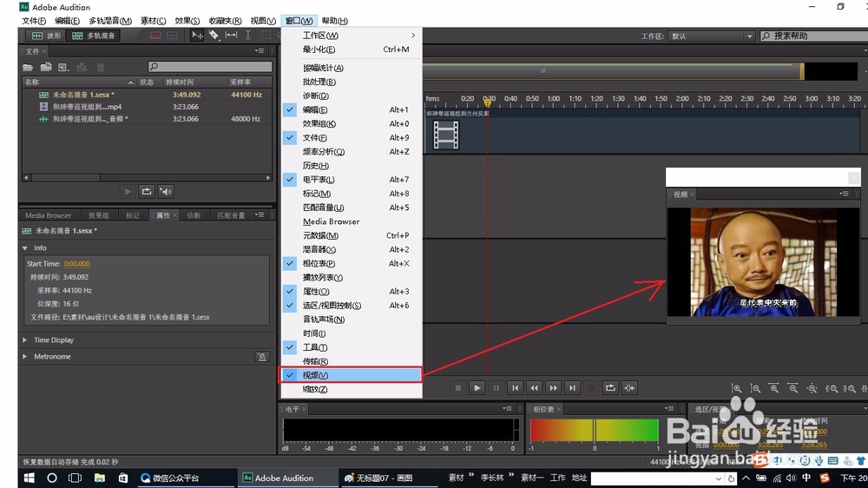Expand the Time Display section
This screenshot has height=488, width=868.
25,340
